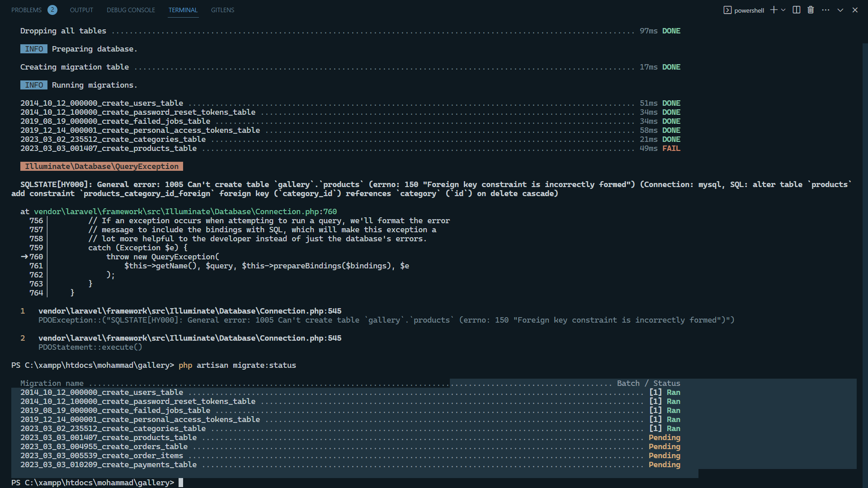Click the cursor at the last prompt
This screenshot has height=488, width=868.
click(181, 483)
